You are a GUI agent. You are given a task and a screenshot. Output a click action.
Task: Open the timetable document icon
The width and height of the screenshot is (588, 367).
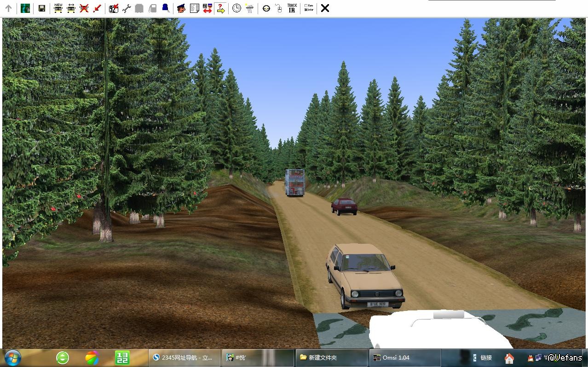pyautogui.click(x=194, y=8)
